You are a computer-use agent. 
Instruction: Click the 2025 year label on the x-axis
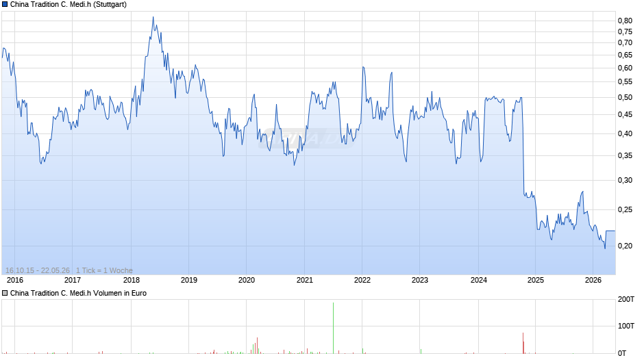point(536,280)
